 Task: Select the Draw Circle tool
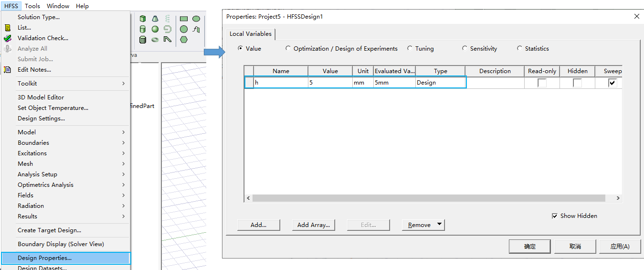click(x=184, y=29)
